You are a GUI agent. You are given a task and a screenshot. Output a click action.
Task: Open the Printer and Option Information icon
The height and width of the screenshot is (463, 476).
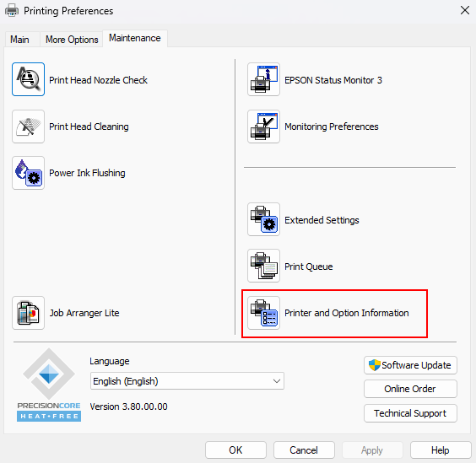263,313
